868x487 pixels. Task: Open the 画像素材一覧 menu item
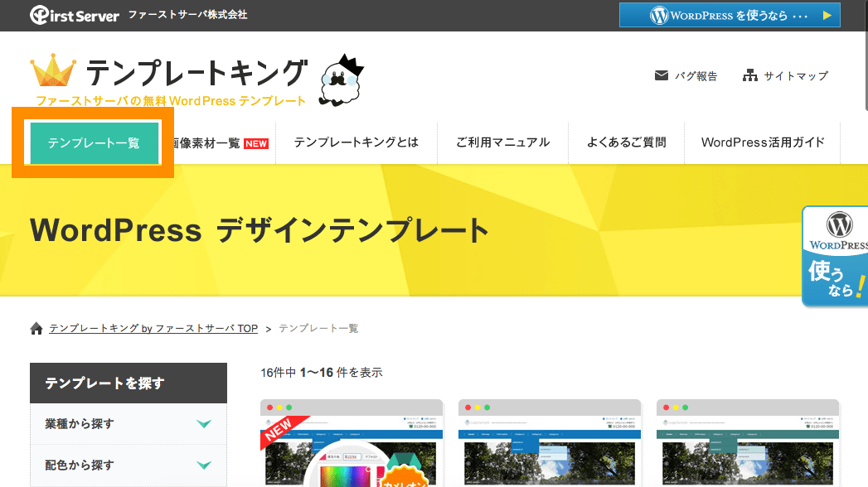click(207, 143)
